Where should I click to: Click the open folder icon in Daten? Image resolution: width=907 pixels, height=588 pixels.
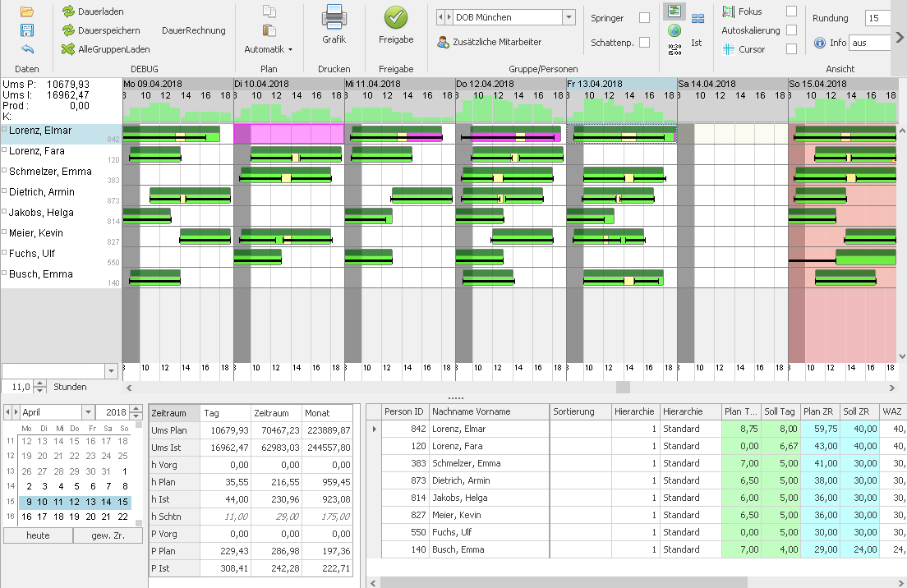27,11
